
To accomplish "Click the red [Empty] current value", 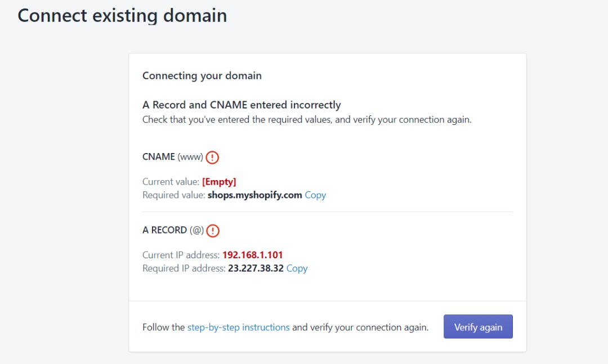I will pyautogui.click(x=219, y=182).
